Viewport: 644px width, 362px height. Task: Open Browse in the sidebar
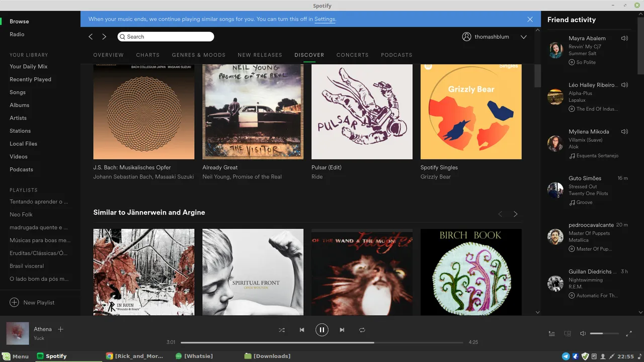pos(19,21)
